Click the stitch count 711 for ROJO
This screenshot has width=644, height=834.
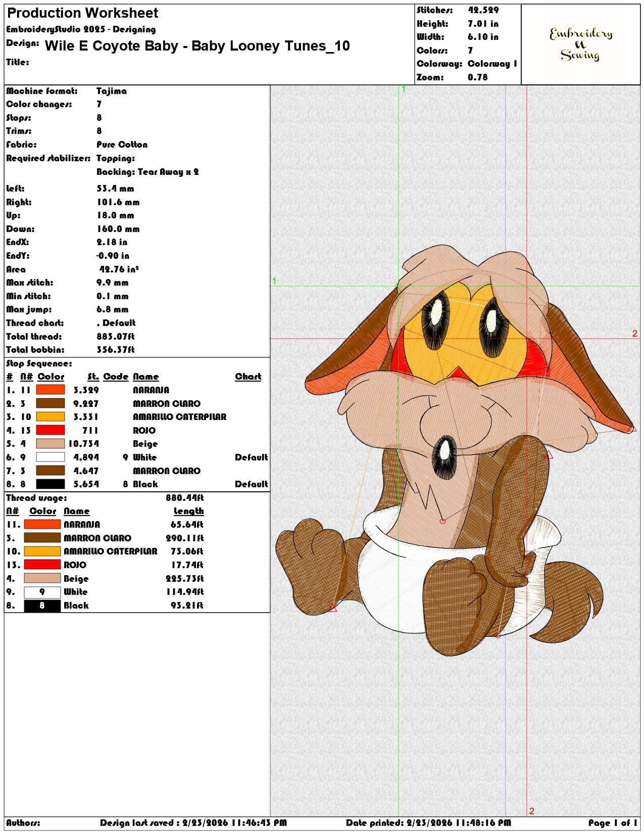(90, 430)
